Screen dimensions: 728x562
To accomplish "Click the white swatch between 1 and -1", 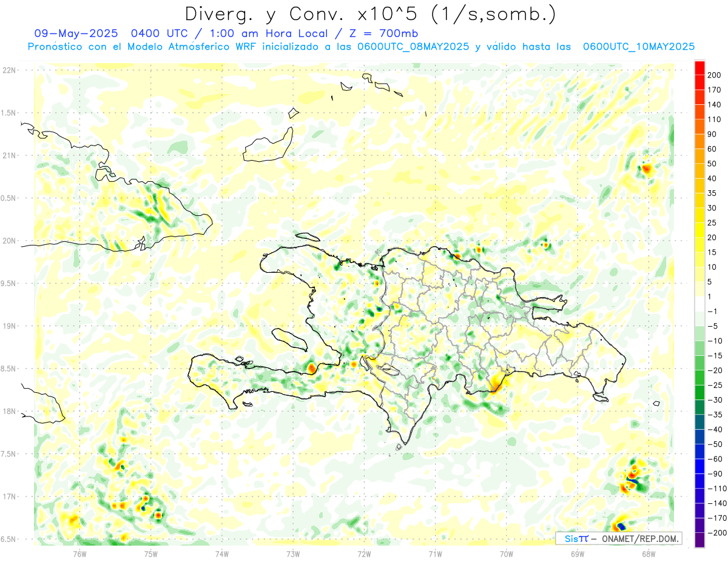I will pos(700,304).
